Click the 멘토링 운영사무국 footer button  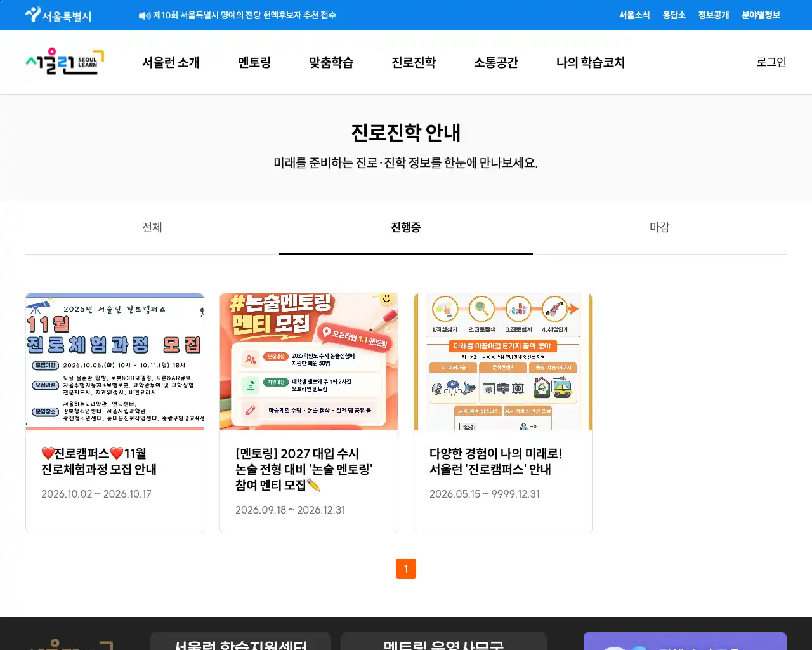coord(443,641)
